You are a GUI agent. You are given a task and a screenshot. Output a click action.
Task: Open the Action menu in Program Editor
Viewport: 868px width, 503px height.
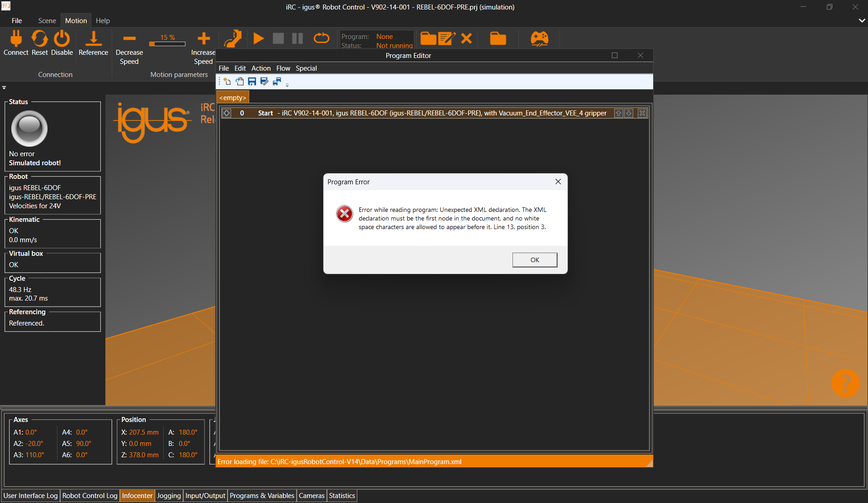coord(261,68)
